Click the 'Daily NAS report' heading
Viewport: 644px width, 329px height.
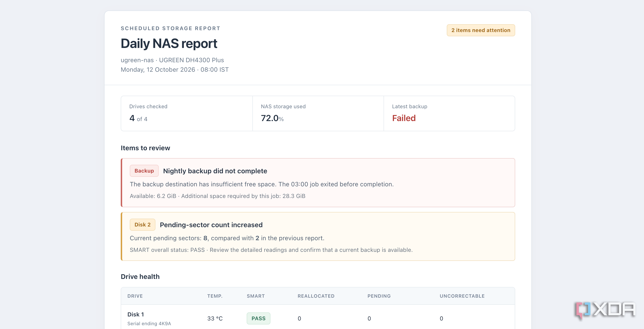point(169,43)
